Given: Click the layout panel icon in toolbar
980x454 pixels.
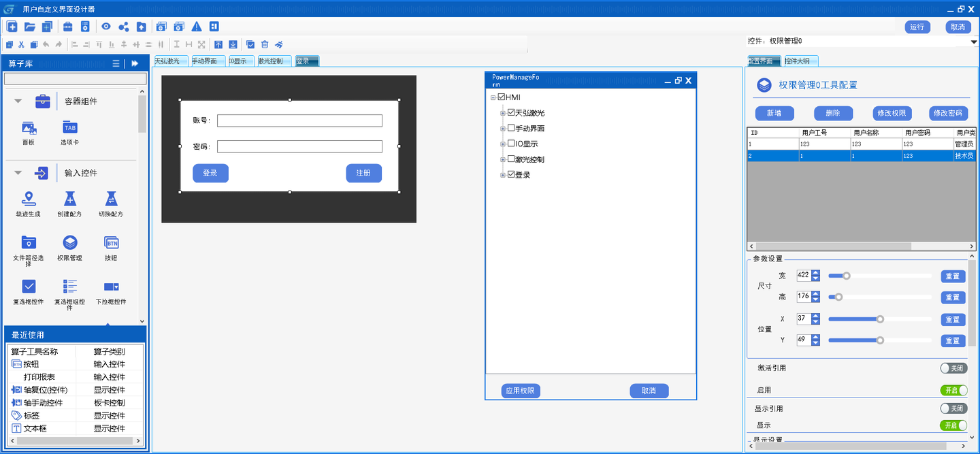Looking at the screenshot, I should tap(214, 27).
